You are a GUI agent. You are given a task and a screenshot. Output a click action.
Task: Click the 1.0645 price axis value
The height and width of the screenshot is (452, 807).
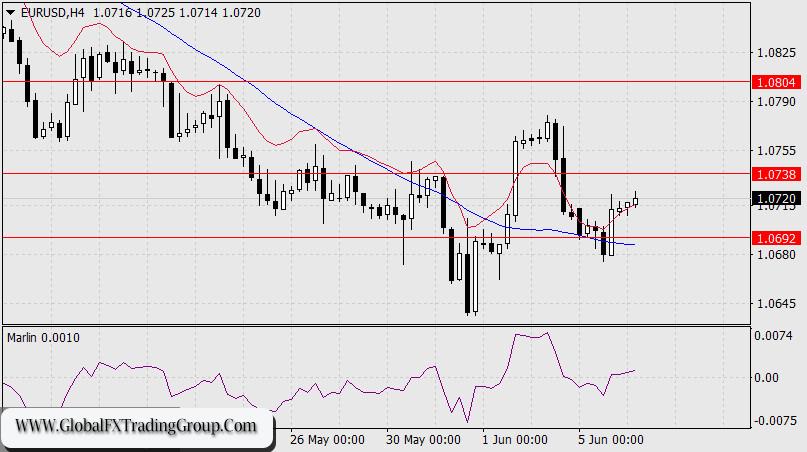click(x=776, y=303)
